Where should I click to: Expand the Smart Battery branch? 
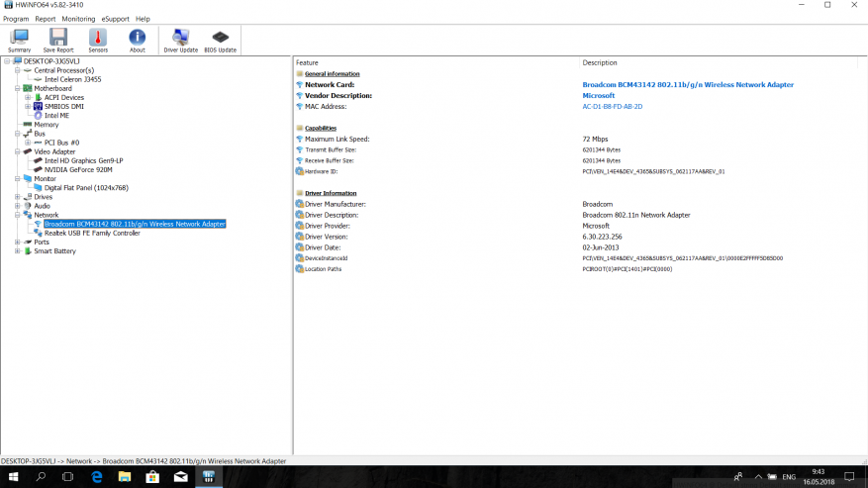[18, 251]
